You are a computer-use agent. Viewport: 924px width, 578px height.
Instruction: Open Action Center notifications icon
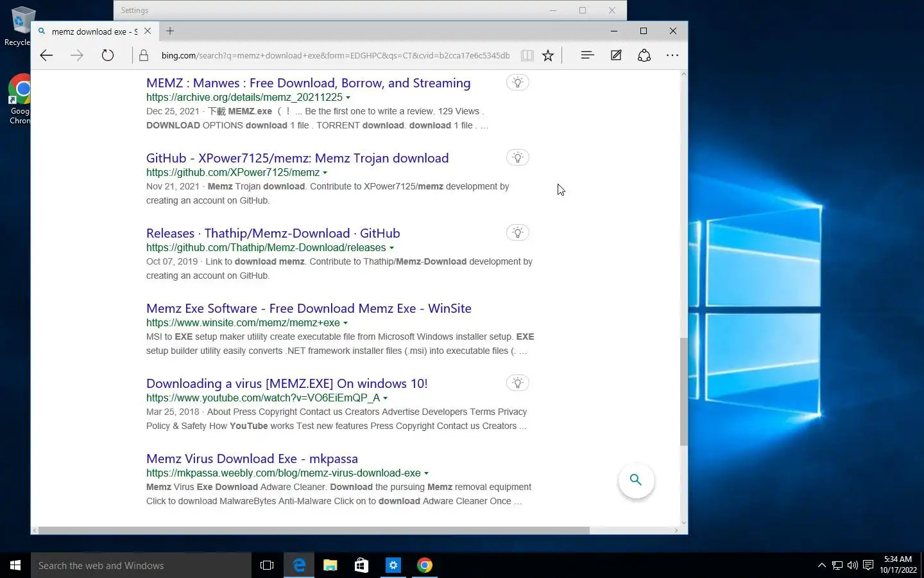tap(868, 565)
